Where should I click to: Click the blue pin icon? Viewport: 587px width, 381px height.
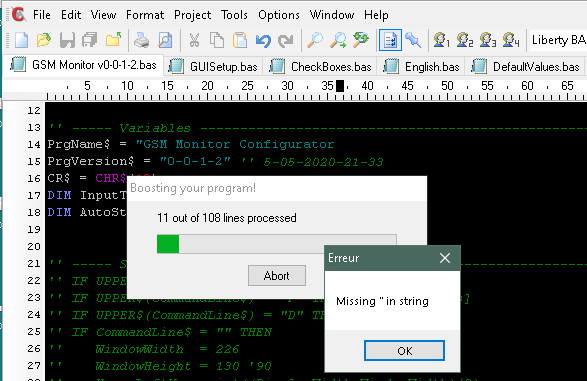tap(414, 40)
